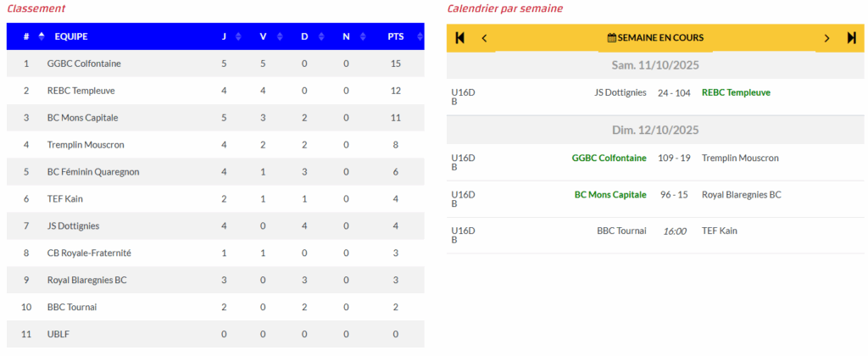Select TEF Kain row in ranking
This screenshot has width=868, height=356.
[65, 198]
